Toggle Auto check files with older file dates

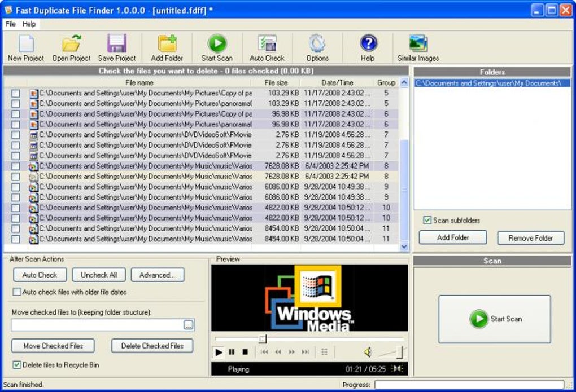(x=16, y=292)
